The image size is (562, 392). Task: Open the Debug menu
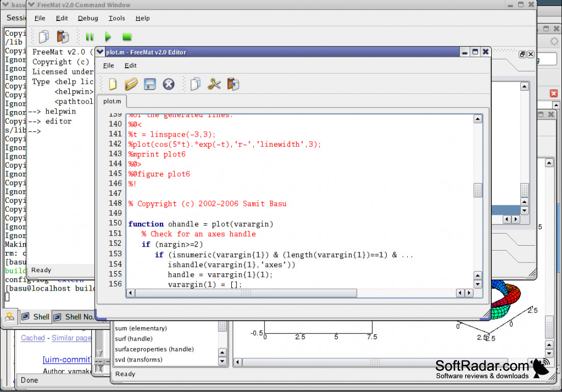coord(88,18)
